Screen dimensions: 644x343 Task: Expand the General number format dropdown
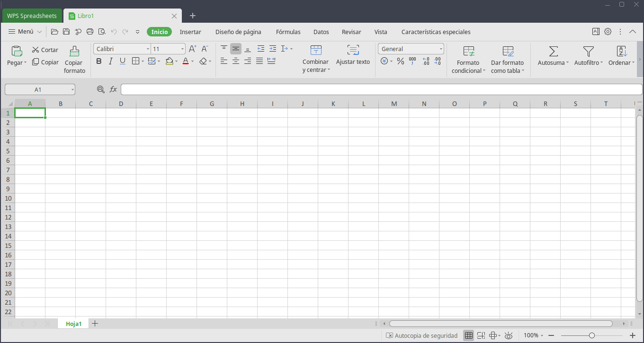pyautogui.click(x=441, y=49)
